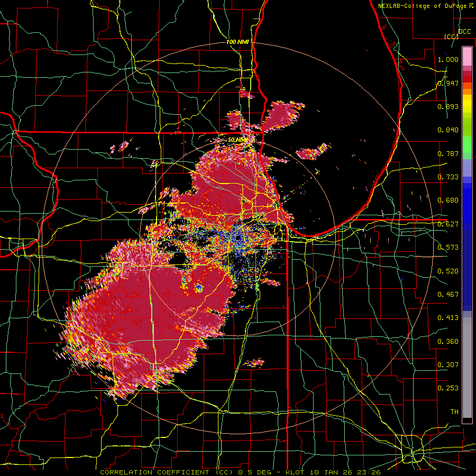Select the 0.627 legend value
Screen dimensions: 476x476
click(x=448, y=224)
